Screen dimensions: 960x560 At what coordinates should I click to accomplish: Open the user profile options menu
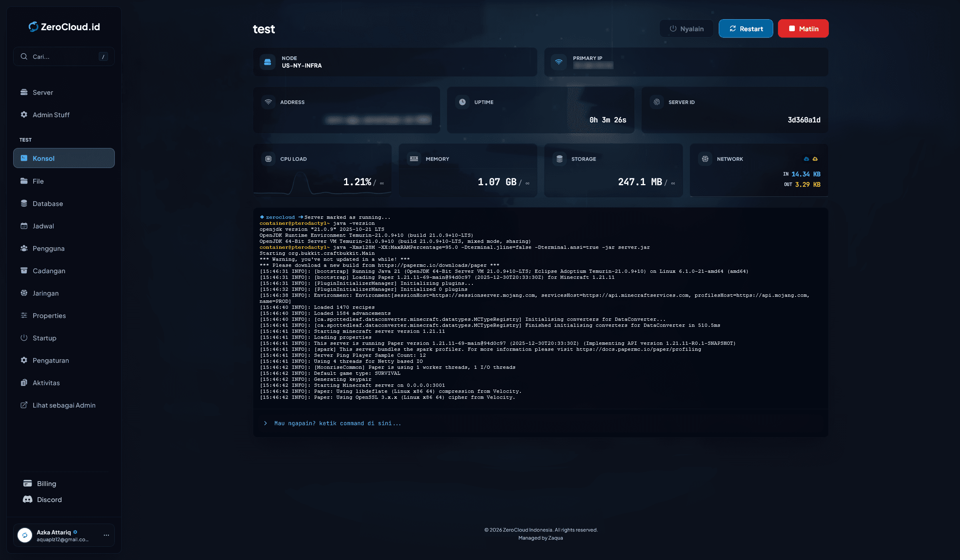(106, 535)
